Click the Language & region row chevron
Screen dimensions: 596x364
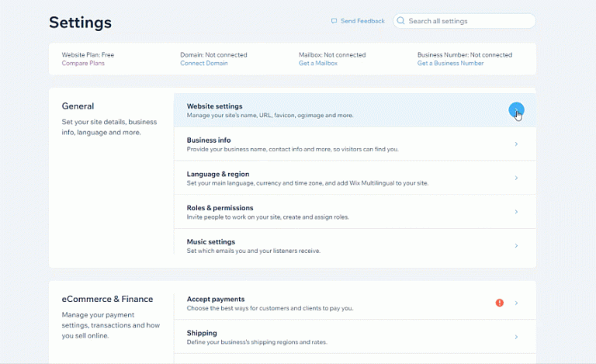(x=516, y=179)
